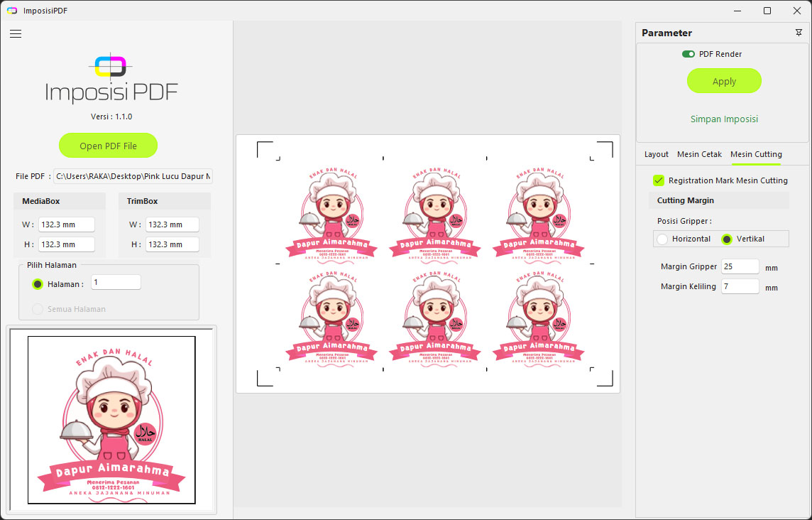Click the ImposisiPDF title bar app icon
Image resolution: width=812 pixels, height=520 pixels.
[x=11, y=11]
